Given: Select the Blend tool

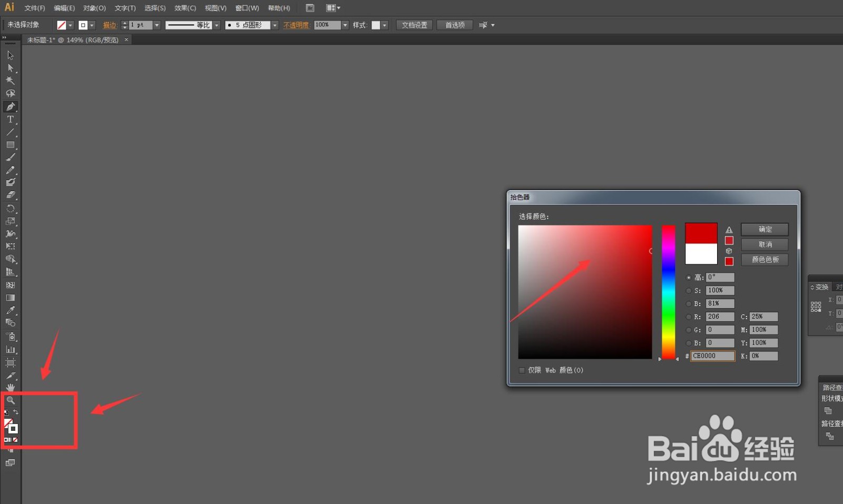Looking at the screenshot, I should click(11, 323).
